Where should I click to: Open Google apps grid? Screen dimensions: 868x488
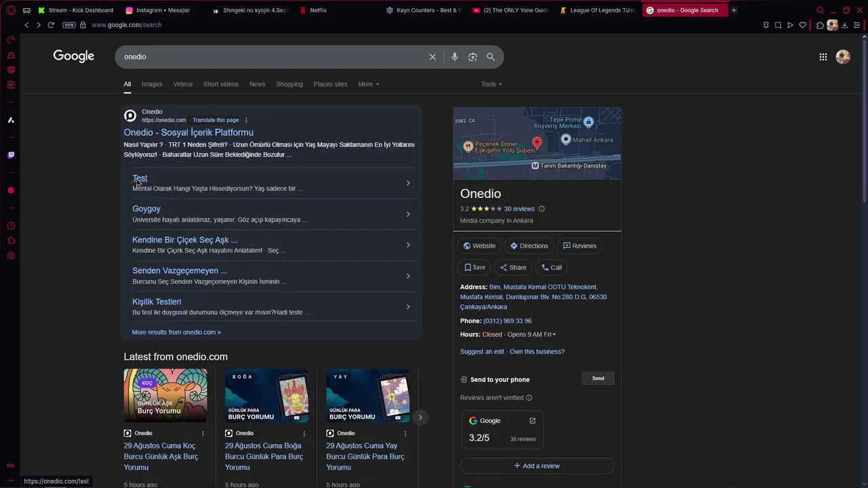(x=823, y=57)
